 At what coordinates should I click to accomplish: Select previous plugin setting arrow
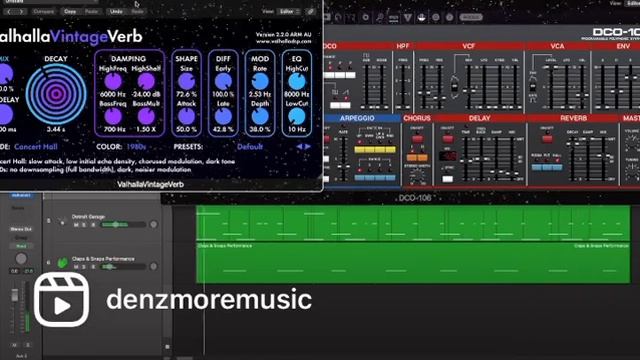coord(9,11)
